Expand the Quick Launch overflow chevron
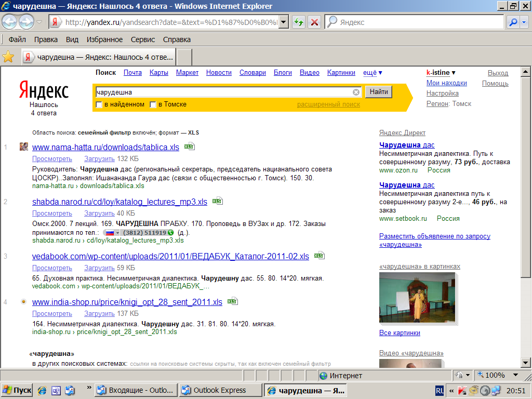The width and height of the screenshot is (532, 399). (89, 388)
